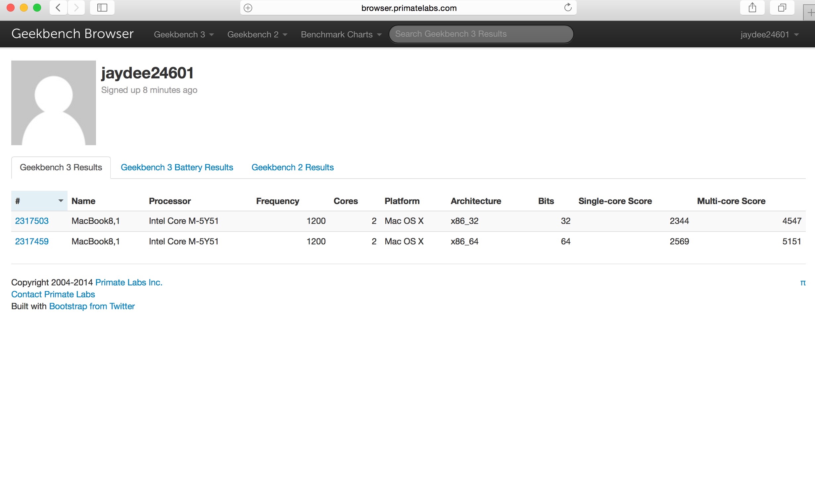The height and width of the screenshot is (504, 815).
Task: Click the Safari back arrow button
Action: (58, 8)
